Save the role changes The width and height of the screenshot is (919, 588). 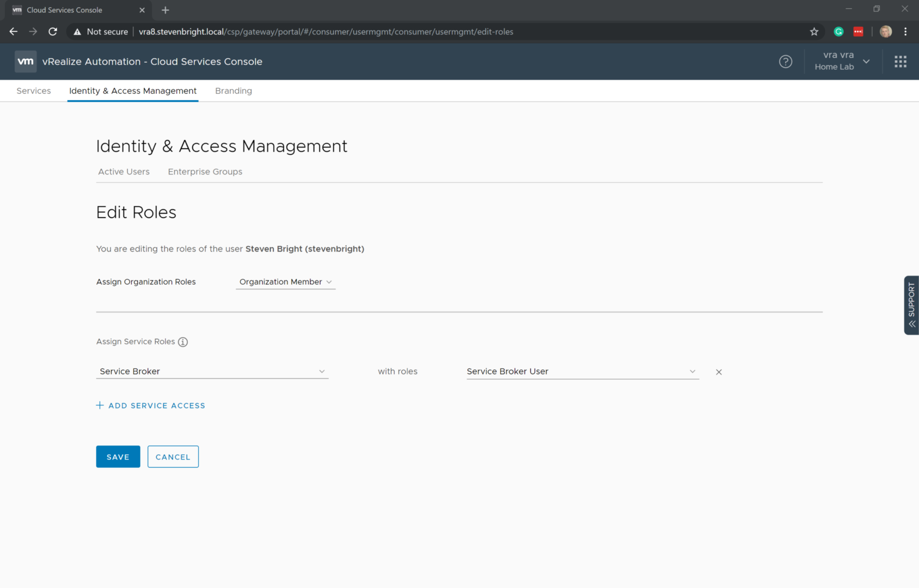point(118,457)
